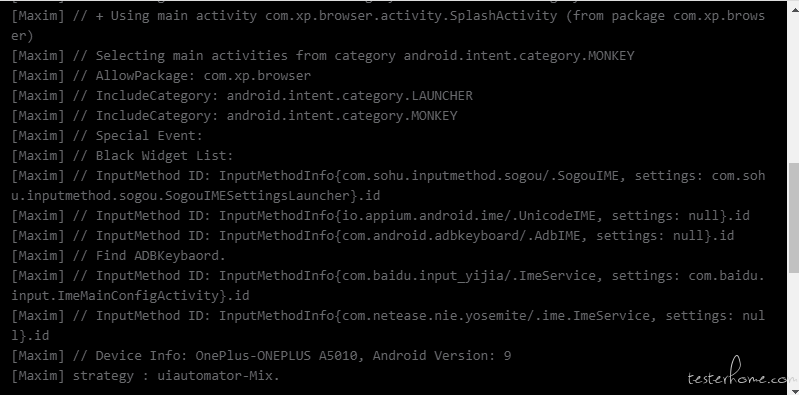Click the adbkeyboard AdbIME InputMethod line
The image size is (799, 395).
(372, 236)
